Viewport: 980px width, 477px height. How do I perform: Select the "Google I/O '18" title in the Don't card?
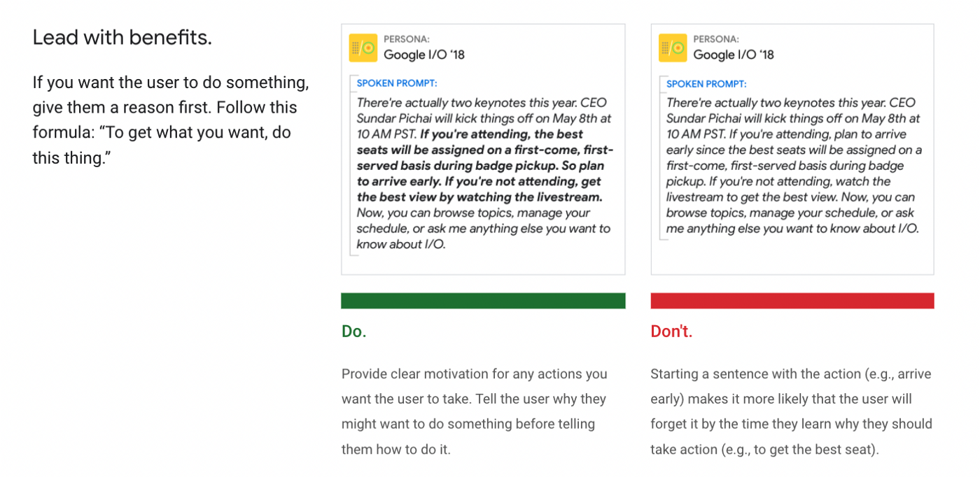click(734, 55)
